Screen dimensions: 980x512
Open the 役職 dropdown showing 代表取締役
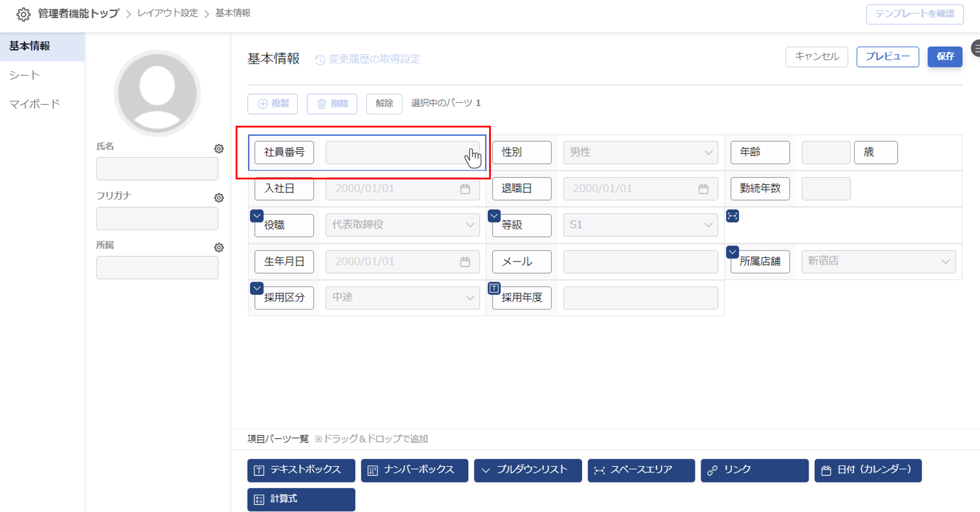point(402,225)
